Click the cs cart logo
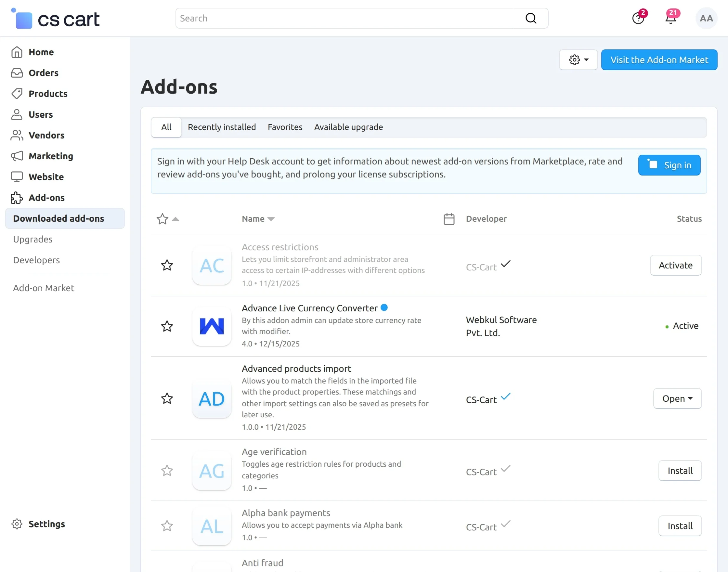Image resolution: width=728 pixels, height=572 pixels. pyautogui.click(x=56, y=19)
